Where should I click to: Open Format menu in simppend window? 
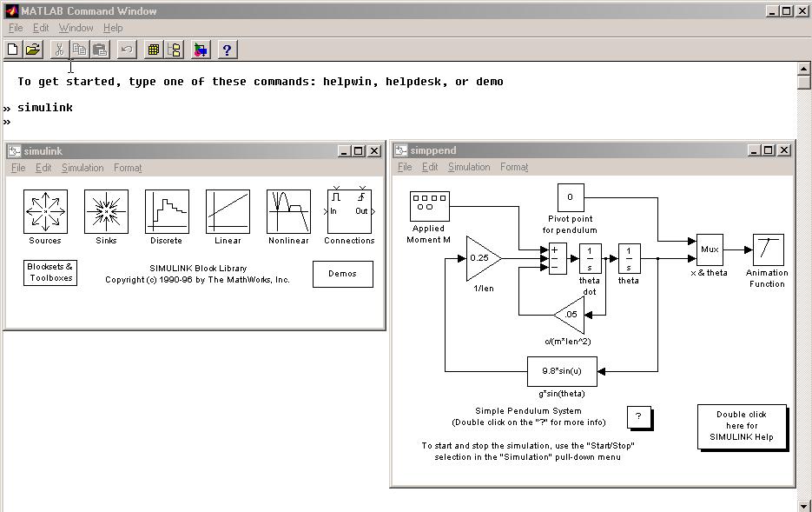[x=514, y=167]
